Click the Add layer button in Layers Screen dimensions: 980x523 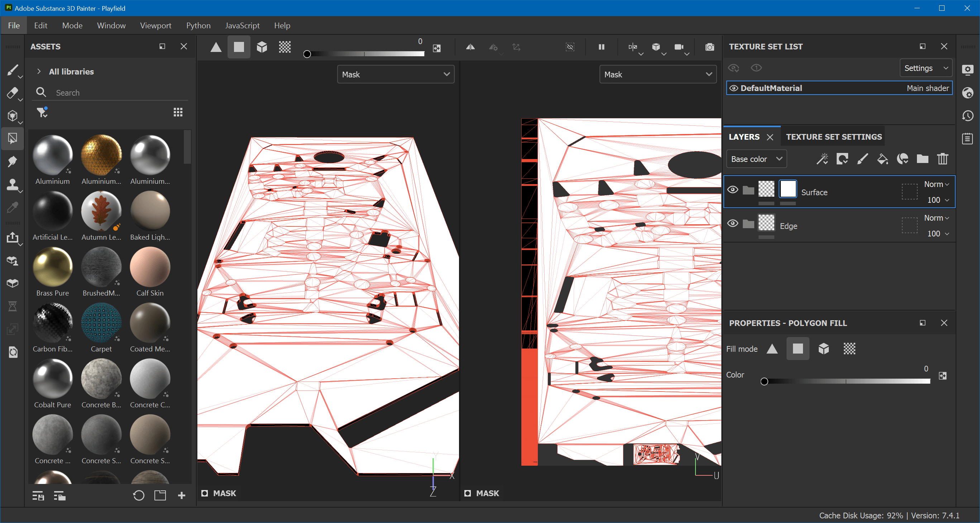863,159
